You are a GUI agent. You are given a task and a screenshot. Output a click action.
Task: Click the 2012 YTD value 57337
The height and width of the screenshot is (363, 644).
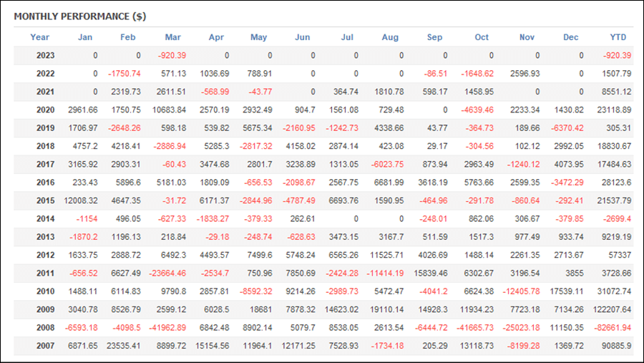(x=620, y=255)
